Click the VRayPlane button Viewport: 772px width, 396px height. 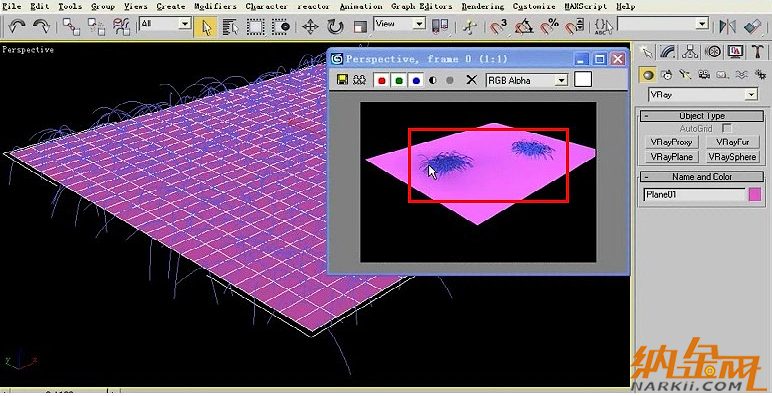(x=671, y=157)
